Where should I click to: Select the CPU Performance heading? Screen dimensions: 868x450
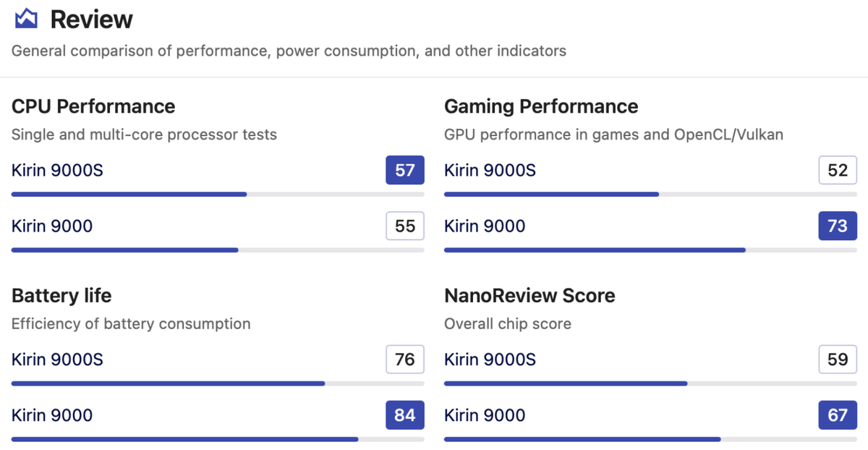[x=93, y=106]
